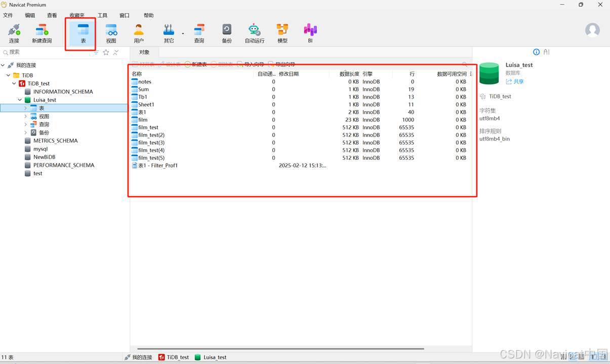Select PERFORMANCE_SCHEMA database in the tree

pos(63,165)
